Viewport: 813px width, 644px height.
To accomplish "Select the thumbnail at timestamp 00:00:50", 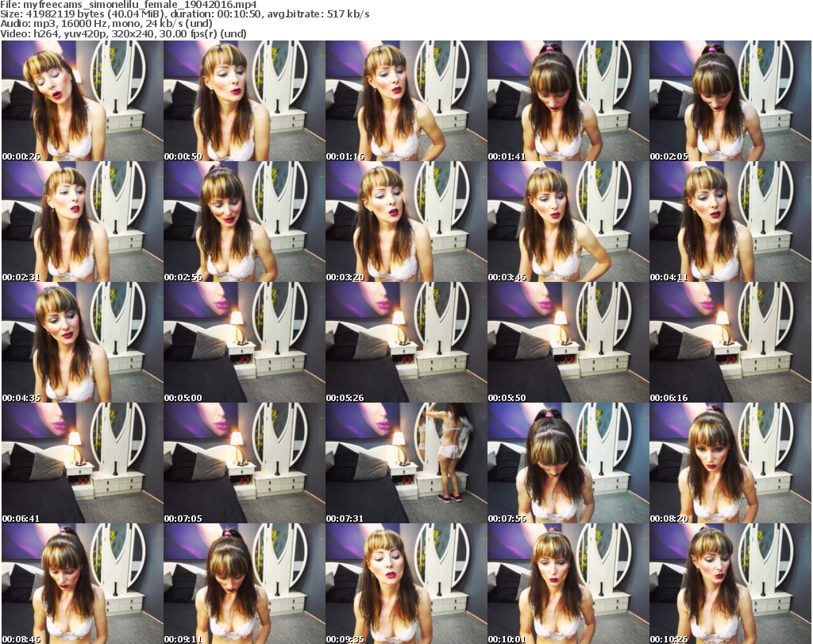I will 245,101.
